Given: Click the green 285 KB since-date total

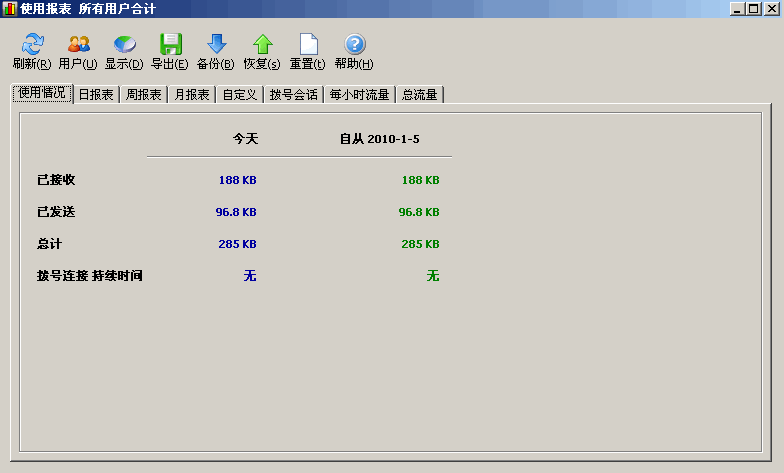Looking at the screenshot, I should [420, 244].
